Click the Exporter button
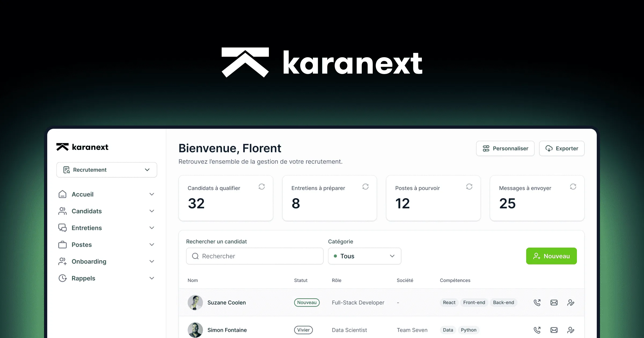644x338 pixels. 562,148
